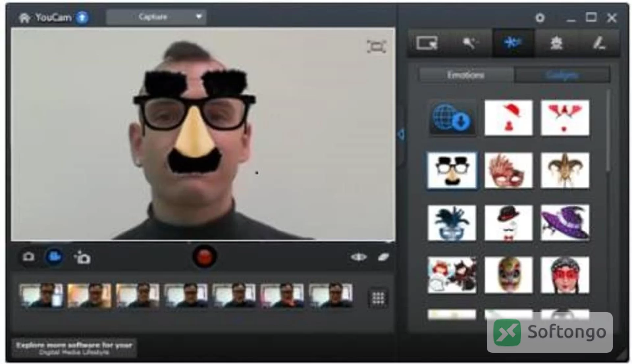Viewport: 632px width, 364px height.
Task: Switch to photo snapshot camera mode
Action: (29, 257)
